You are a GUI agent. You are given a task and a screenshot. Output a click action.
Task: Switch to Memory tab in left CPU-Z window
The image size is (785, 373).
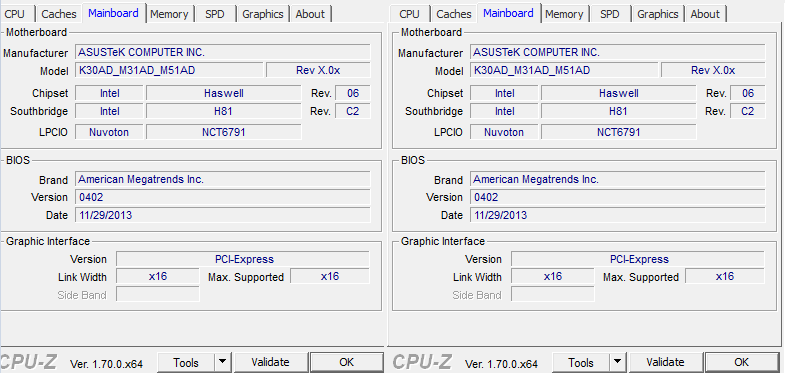169,14
